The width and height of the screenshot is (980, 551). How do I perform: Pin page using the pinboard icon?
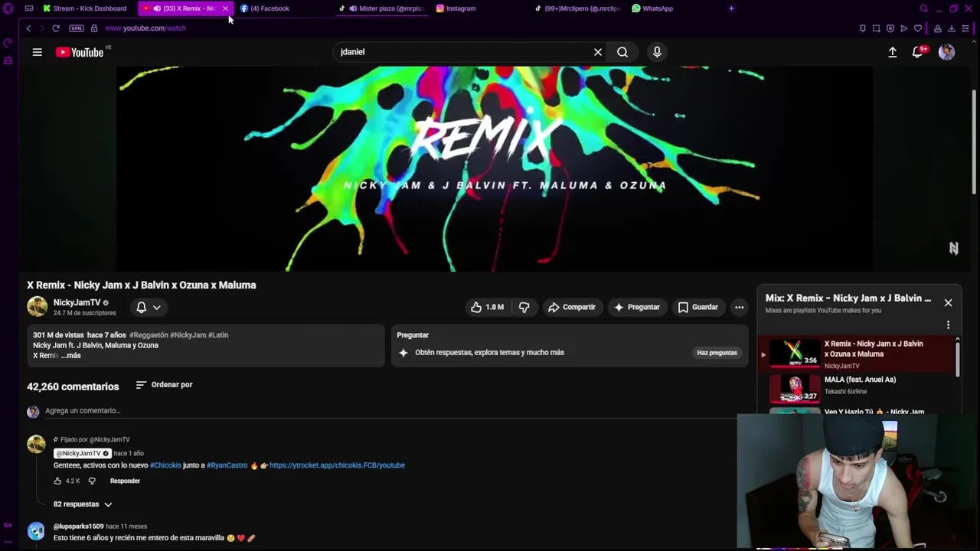click(x=863, y=28)
